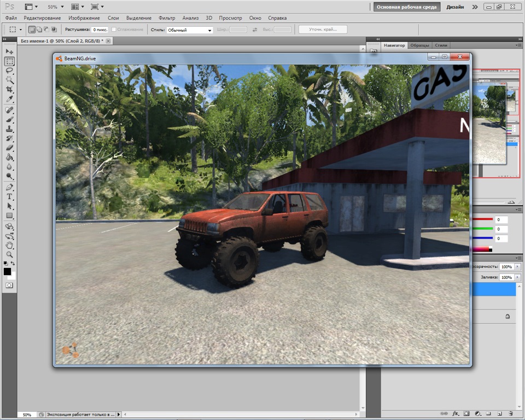The height and width of the screenshot is (420, 525).
Task: Expand more workspaces double-arrow
Action: pos(475,7)
